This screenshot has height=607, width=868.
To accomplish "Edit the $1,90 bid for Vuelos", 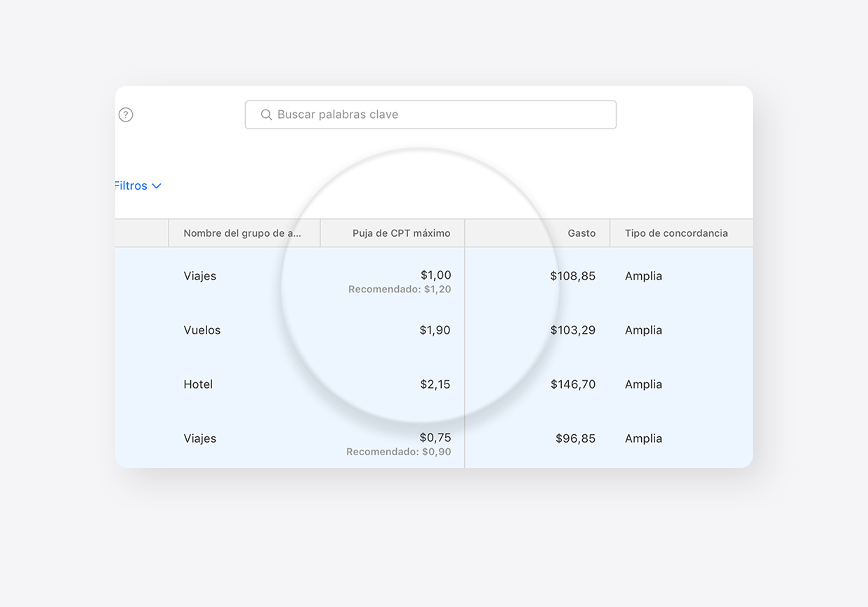I will [x=435, y=330].
